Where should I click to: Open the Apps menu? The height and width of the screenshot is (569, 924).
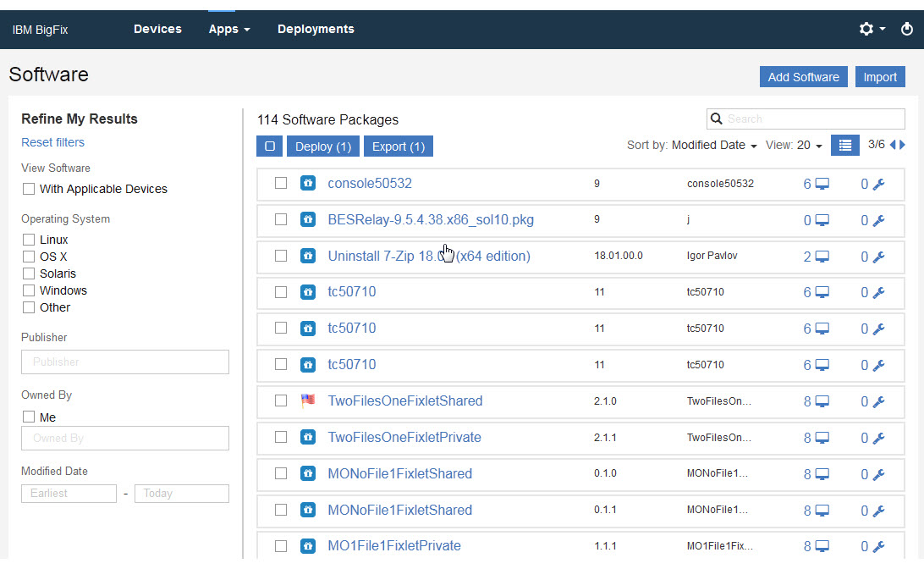pos(229,29)
